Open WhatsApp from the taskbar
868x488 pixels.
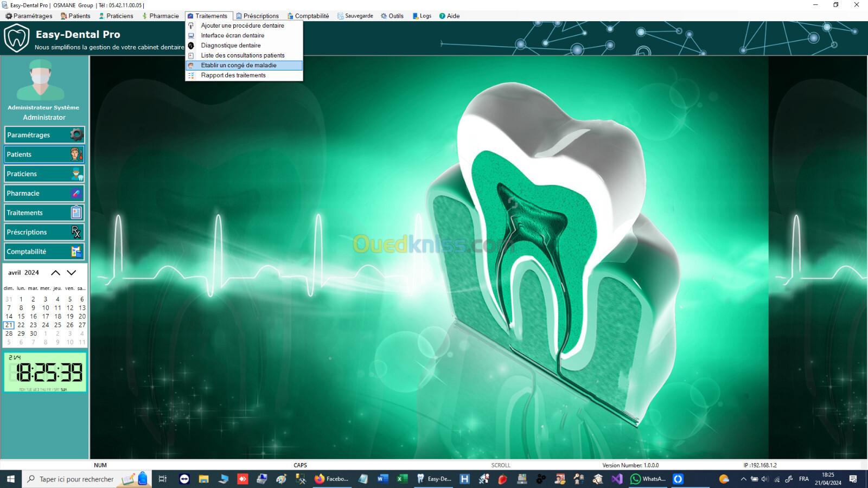(648, 479)
